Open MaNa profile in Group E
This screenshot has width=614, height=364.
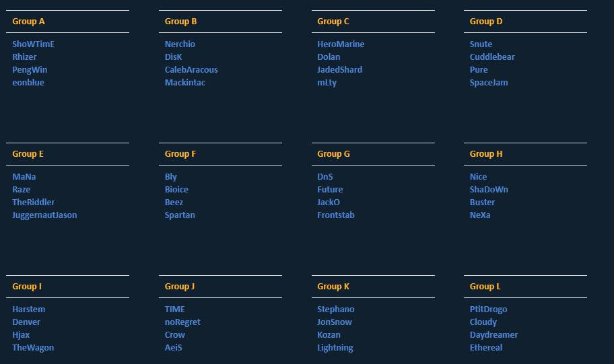(x=24, y=177)
